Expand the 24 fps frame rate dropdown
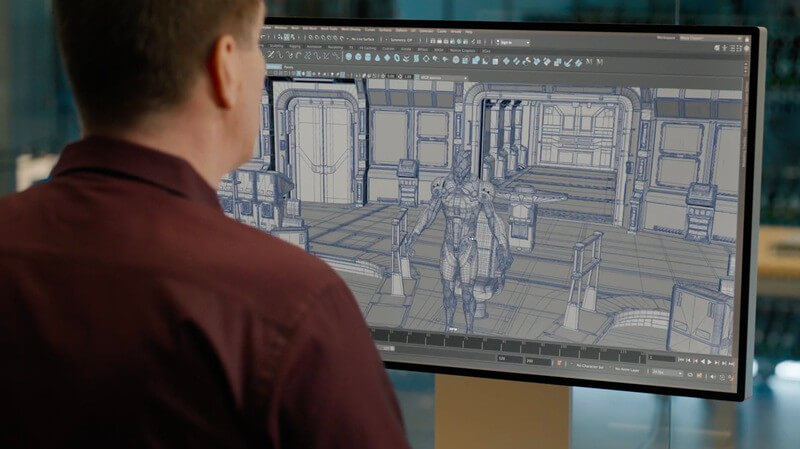800x449 pixels. [666, 372]
